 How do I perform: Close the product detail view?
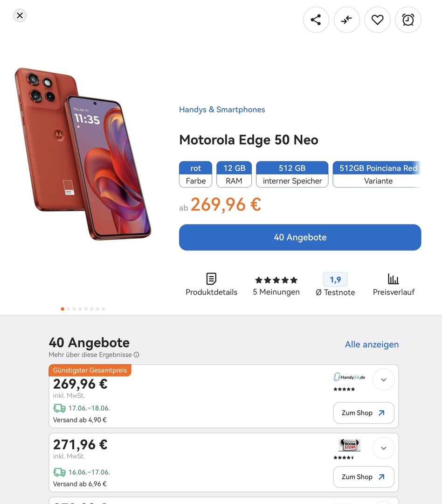point(20,15)
